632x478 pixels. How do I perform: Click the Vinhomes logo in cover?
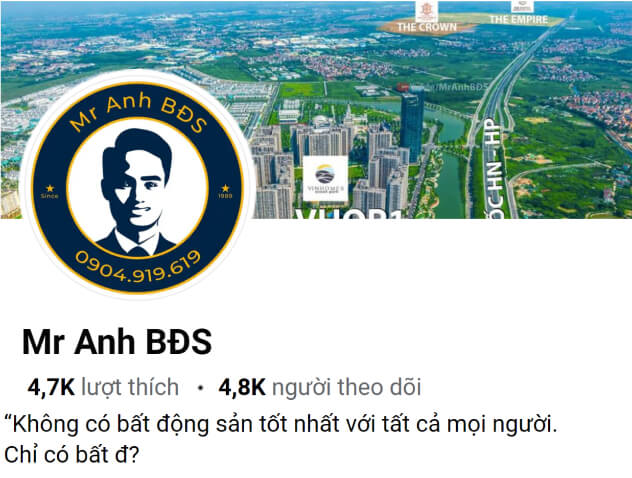[x=325, y=179]
